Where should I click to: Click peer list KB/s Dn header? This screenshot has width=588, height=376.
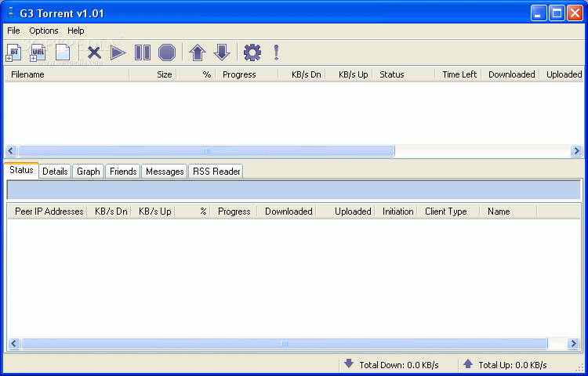pos(109,211)
